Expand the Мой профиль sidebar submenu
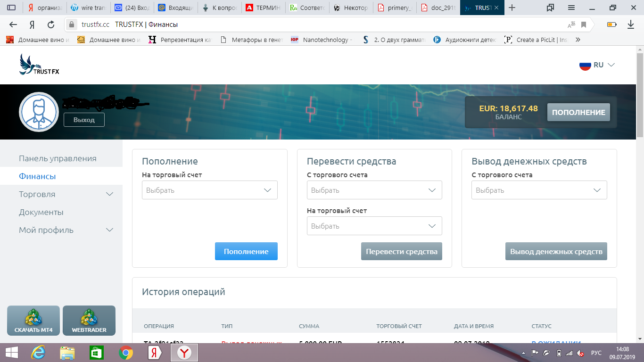This screenshot has width=644, height=362. coord(109,230)
